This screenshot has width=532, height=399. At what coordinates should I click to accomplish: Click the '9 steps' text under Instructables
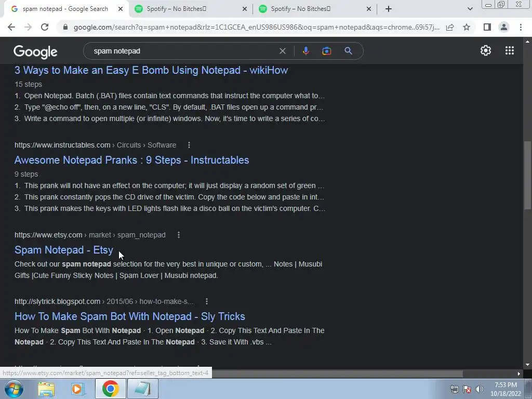pos(26,174)
